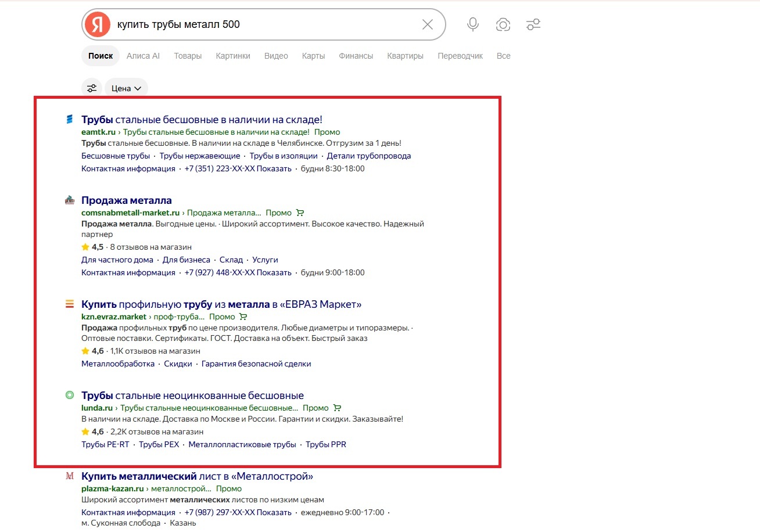The height and width of the screenshot is (532, 760).
Task: Open filters icon left of Цена
Action: (92, 88)
